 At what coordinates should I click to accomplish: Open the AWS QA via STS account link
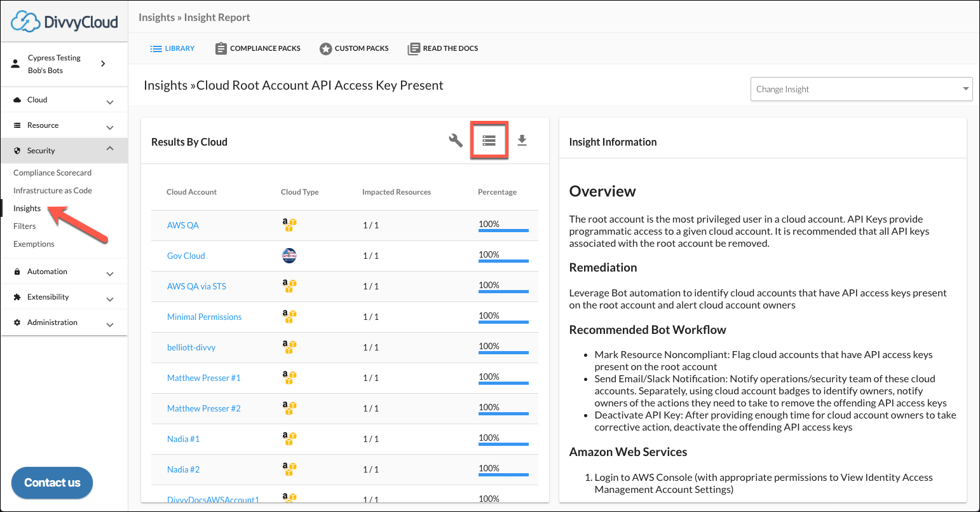coord(196,286)
